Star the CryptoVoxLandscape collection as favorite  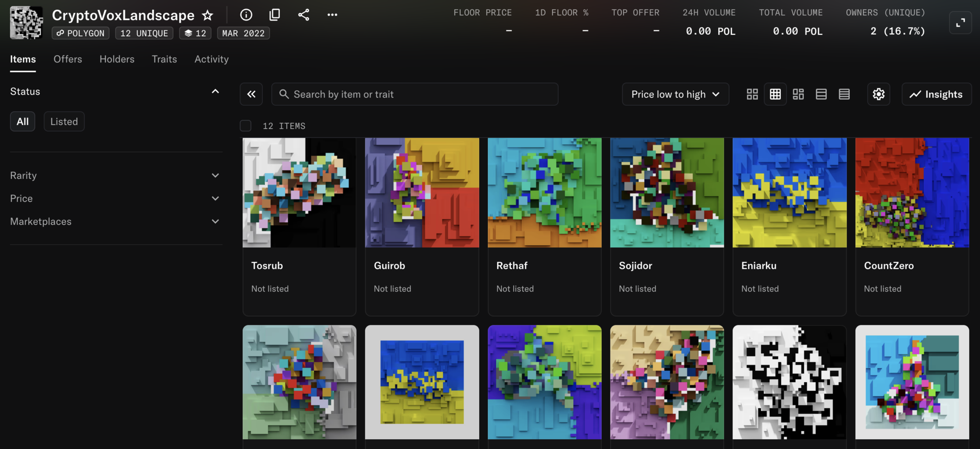[207, 15]
